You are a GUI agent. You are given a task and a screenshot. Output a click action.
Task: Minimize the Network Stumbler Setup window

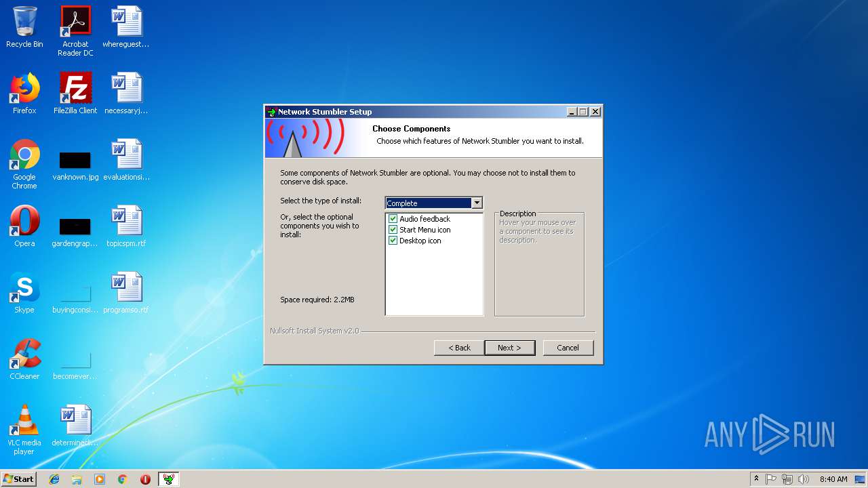click(x=572, y=112)
